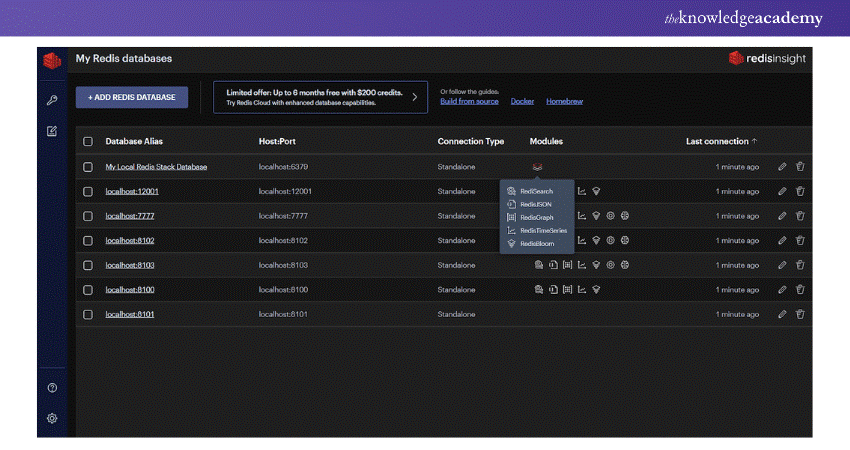Sort by Last connection column
850x450 pixels.
tap(721, 142)
